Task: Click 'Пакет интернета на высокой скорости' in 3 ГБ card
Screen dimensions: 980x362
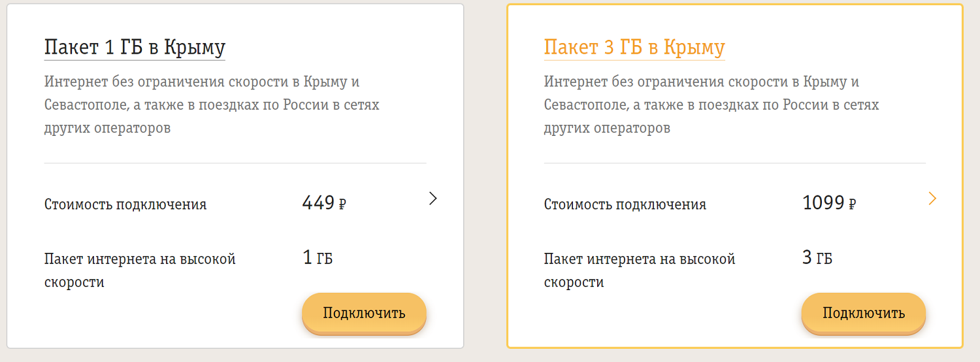Action: (640, 271)
